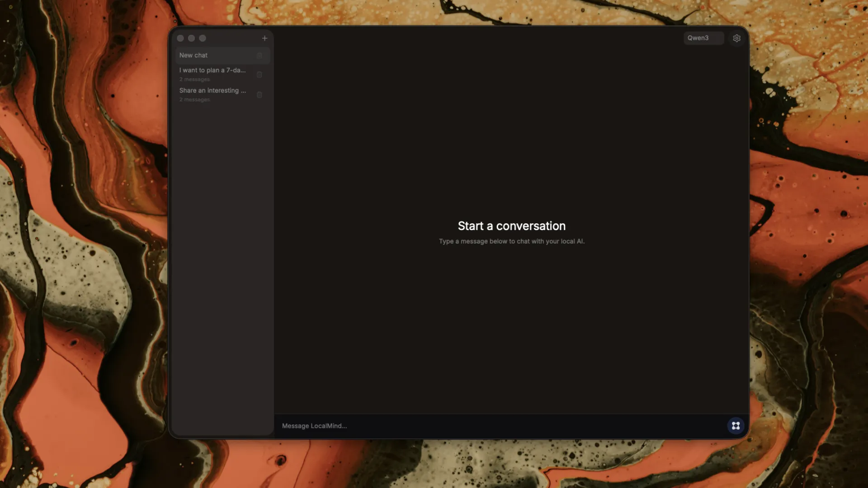Open the Qwen3 model selector dropdown

click(x=703, y=38)
